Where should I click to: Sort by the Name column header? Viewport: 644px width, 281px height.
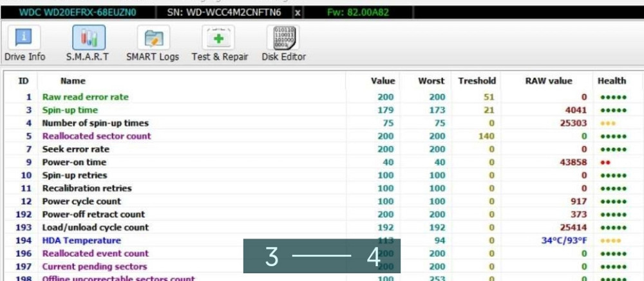click(73, 81)
